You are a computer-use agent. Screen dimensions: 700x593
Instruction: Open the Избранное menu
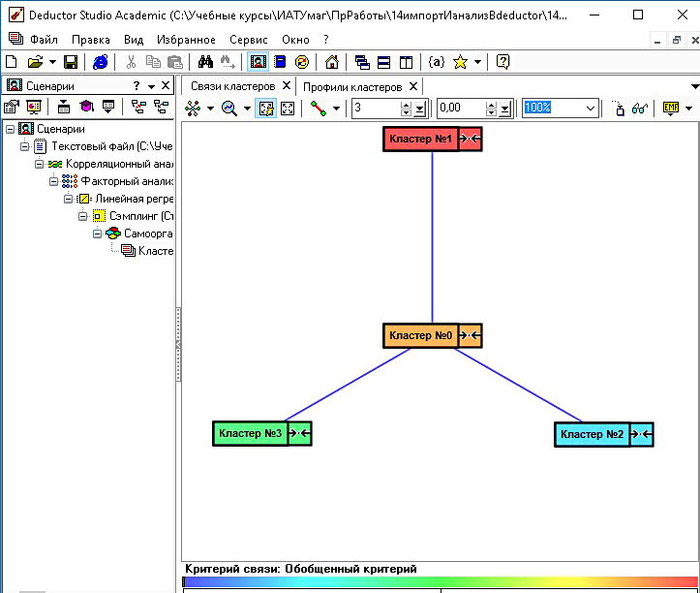[x=186, y=40]
